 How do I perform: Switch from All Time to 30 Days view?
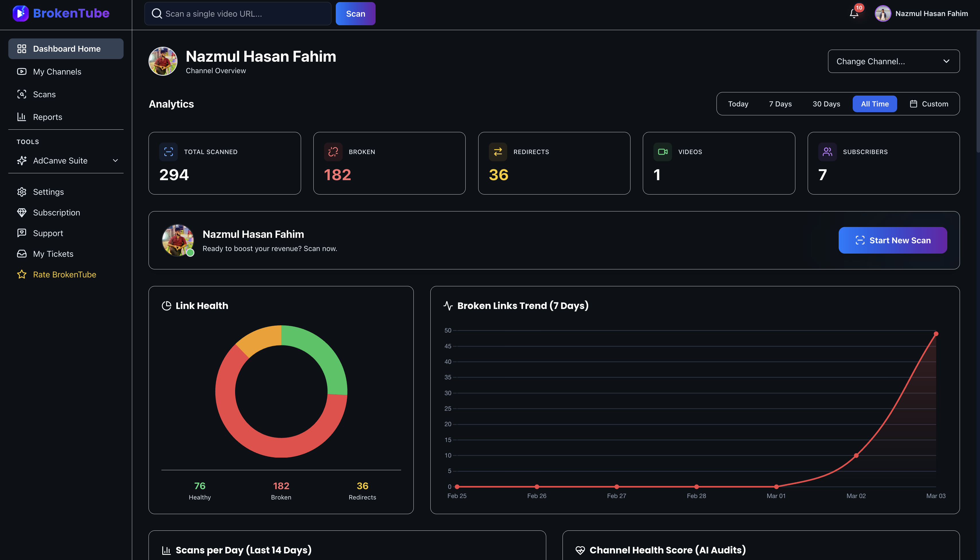826,104
